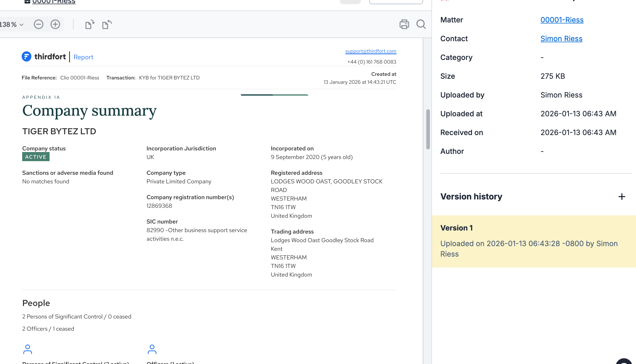
Task: Open the 00001-Riess matter link in details
Action: tap(562, 20)
